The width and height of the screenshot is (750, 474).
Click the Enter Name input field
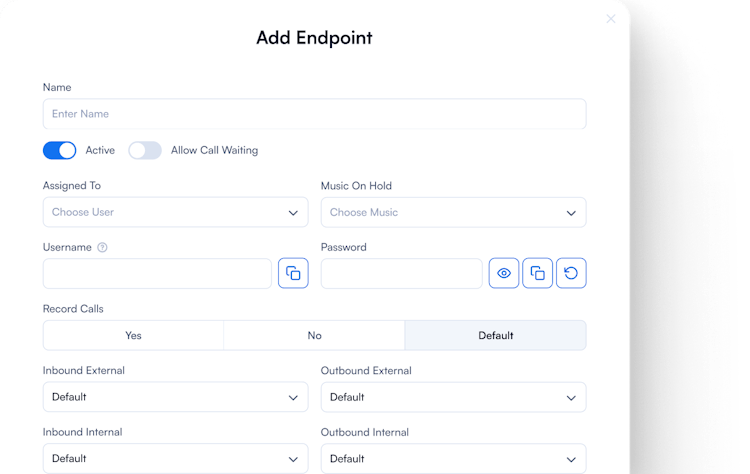[314, 114]
